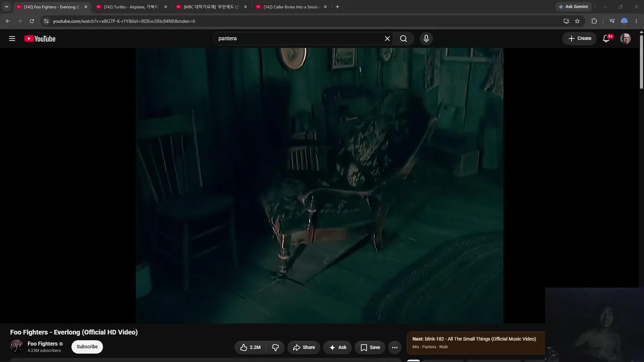The width and height of the screenshot is (644, 362).
Task: Dislike the video with thumbs down
Action: click(275, 347)
